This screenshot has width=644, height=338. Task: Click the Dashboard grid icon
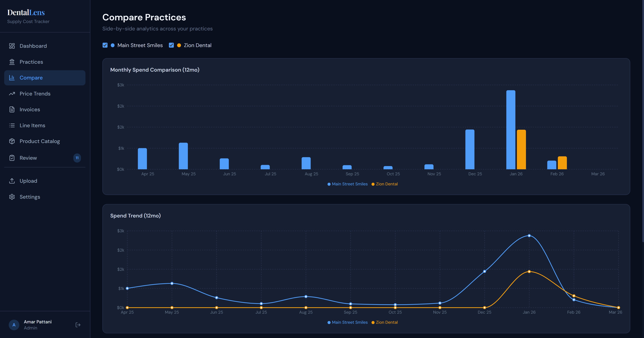12,46
